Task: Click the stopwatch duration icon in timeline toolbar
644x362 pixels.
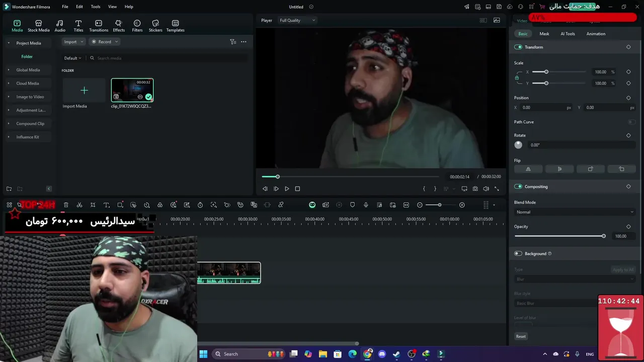Action: (x=200, y=205)
